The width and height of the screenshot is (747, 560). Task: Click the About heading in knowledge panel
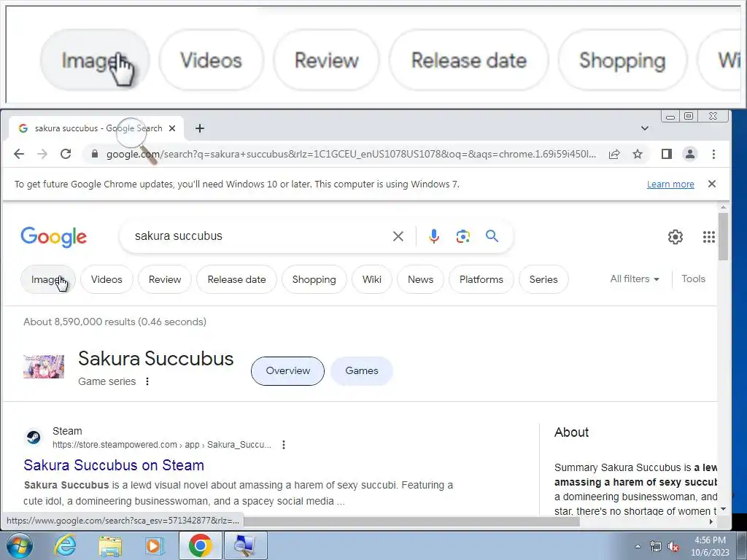click(571, 432)
